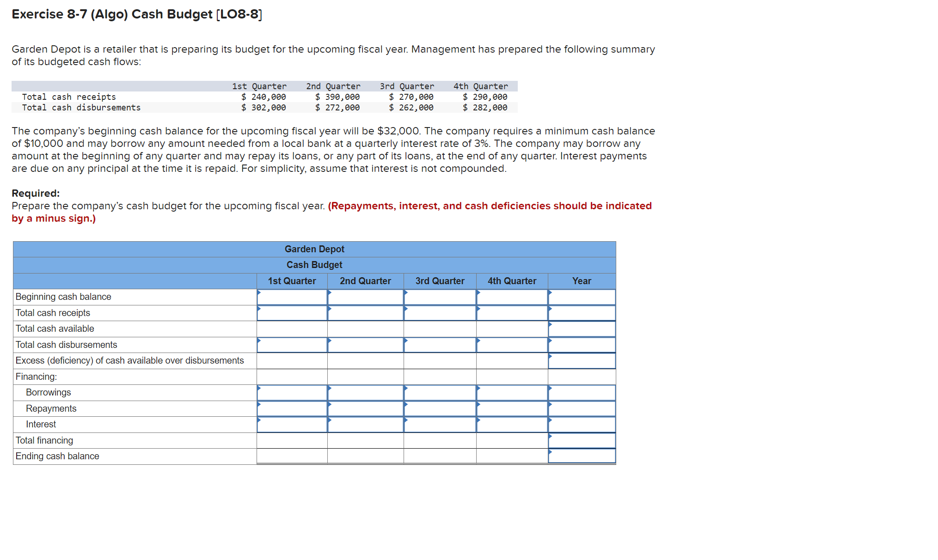Select the 3rd Quarter Beginning cash balance cell
Image resolution: width=938 pixels, height=560 pixels.
pos(440,297)
